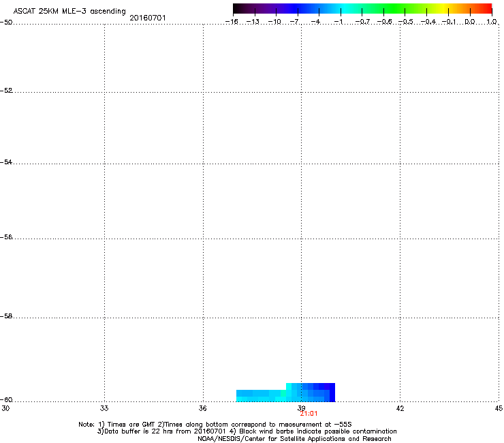The width and height of the screenshot is (504, 443).
Task: Click the -0.5 color scale label
Action: tap(406, 22)
